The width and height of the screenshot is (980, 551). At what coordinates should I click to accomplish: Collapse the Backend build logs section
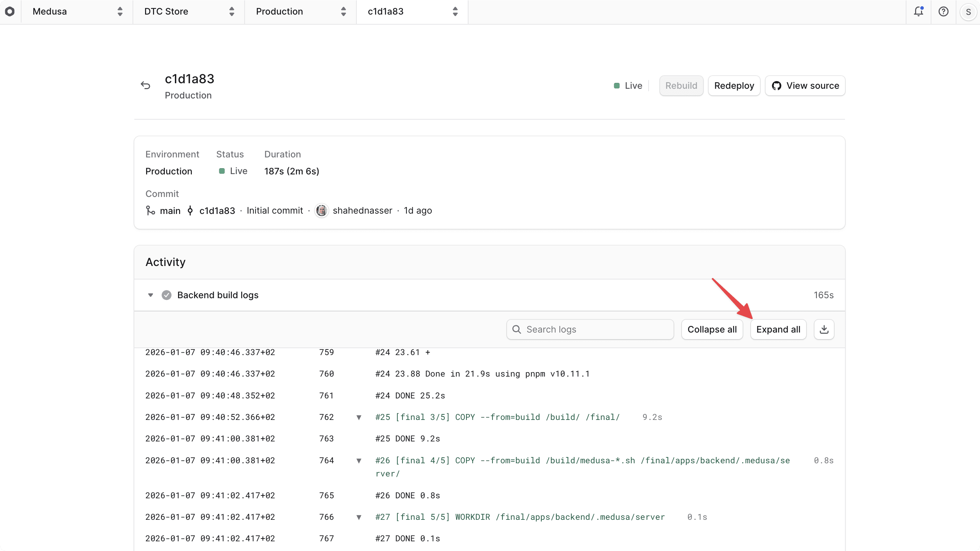(x=150, y=295)
